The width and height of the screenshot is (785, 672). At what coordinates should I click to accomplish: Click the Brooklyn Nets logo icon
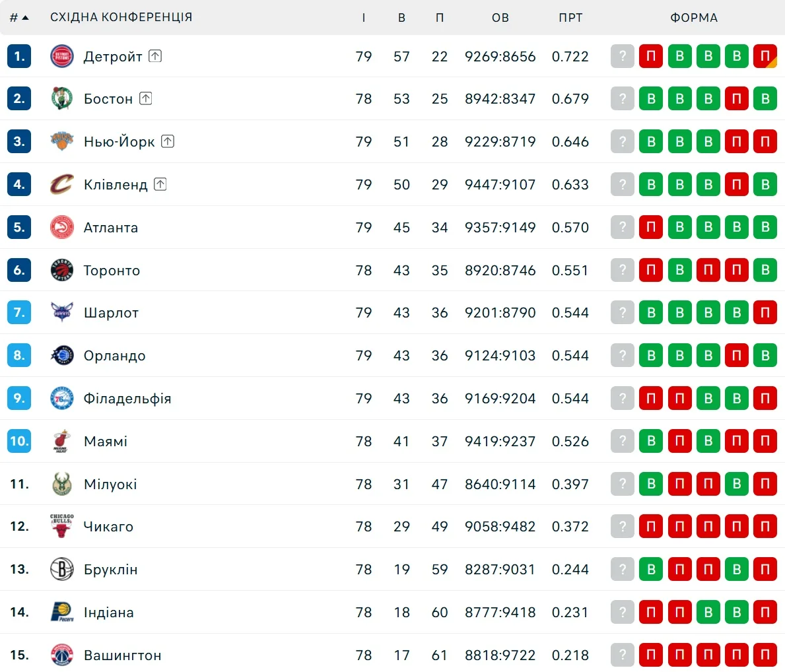click(62, 569)
